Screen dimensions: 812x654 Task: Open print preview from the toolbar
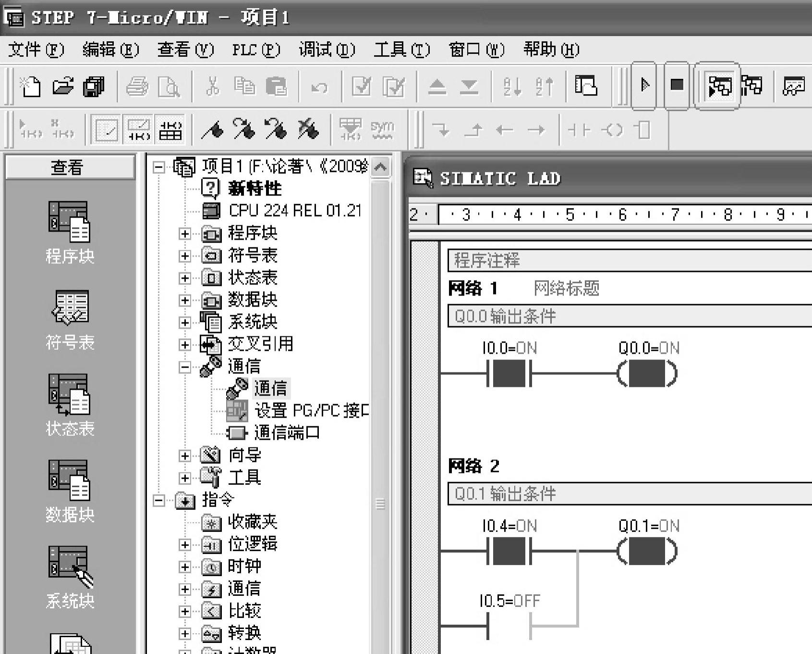point(169,87)
